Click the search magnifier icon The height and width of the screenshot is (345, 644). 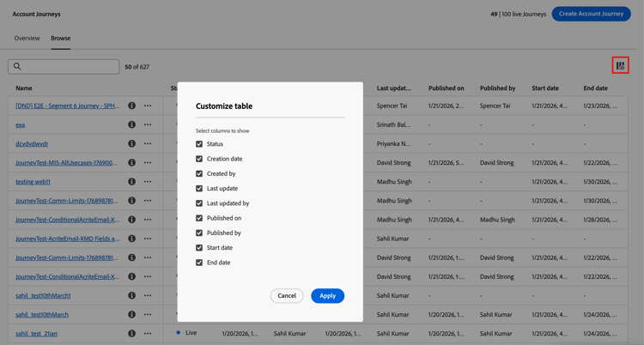17,66
